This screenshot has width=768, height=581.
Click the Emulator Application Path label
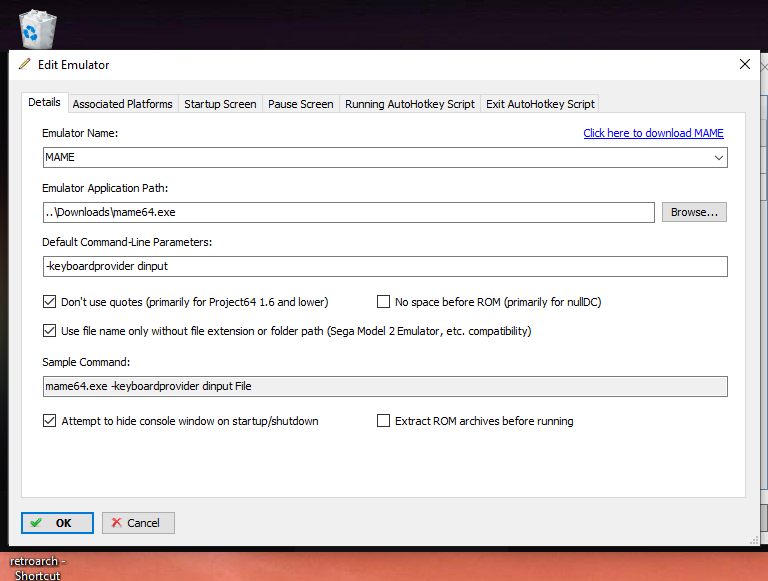(x=105, y=188)
